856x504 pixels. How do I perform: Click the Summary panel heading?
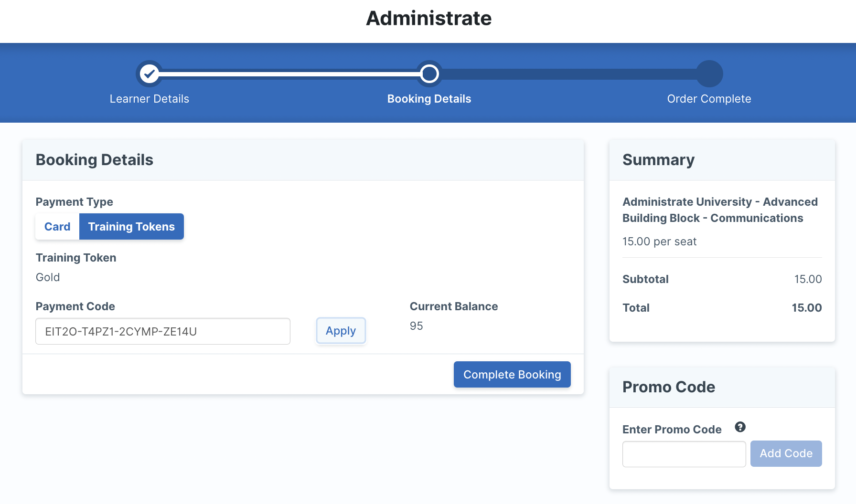pyautogui.click(x=658, y=160)
